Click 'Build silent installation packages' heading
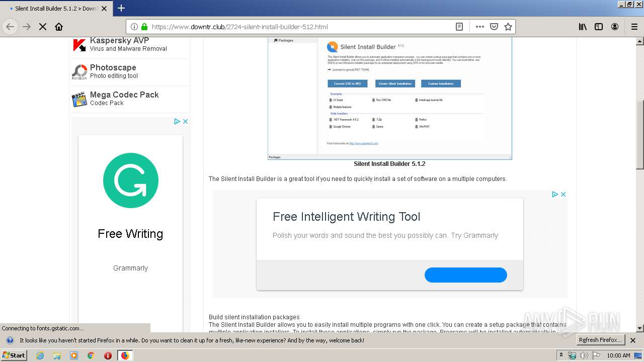 pyautogui.click(x=254, y=317)
